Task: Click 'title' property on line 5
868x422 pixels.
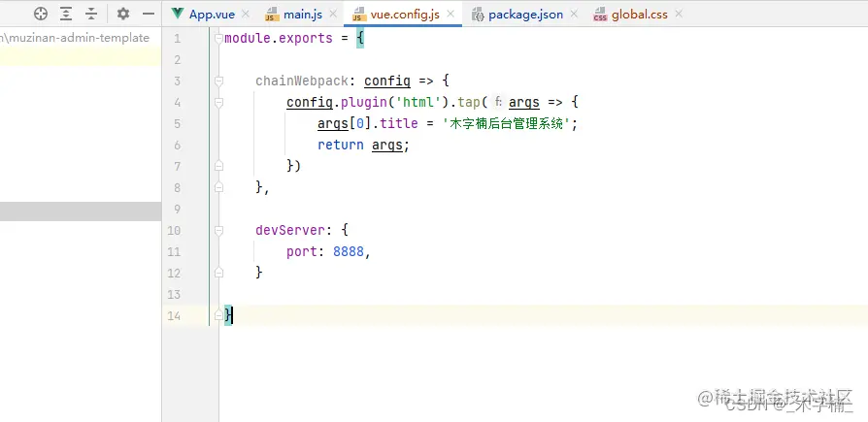Action: [399, 123]
